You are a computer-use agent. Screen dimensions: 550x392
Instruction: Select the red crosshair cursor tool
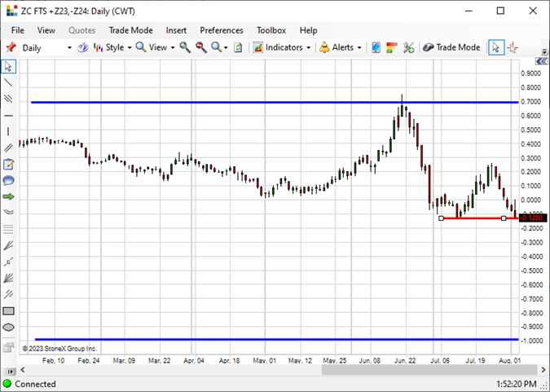pyautogui.click(x=513, y=47)
